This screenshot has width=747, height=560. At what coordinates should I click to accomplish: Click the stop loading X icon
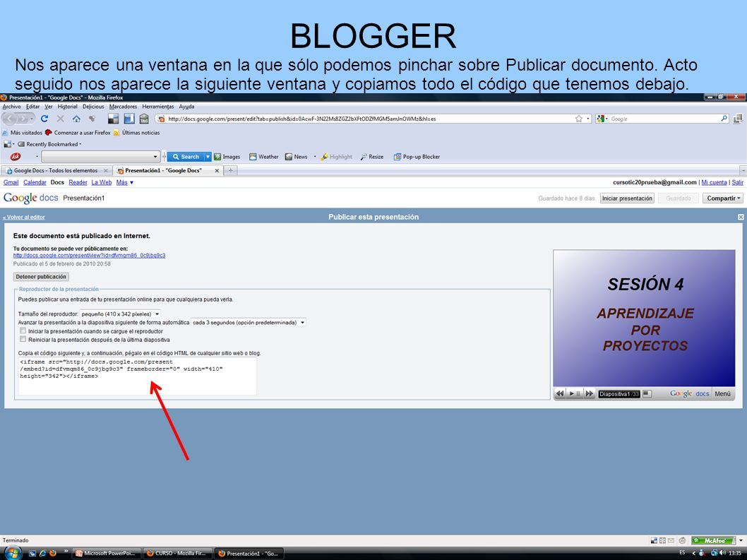pos(61,119)
